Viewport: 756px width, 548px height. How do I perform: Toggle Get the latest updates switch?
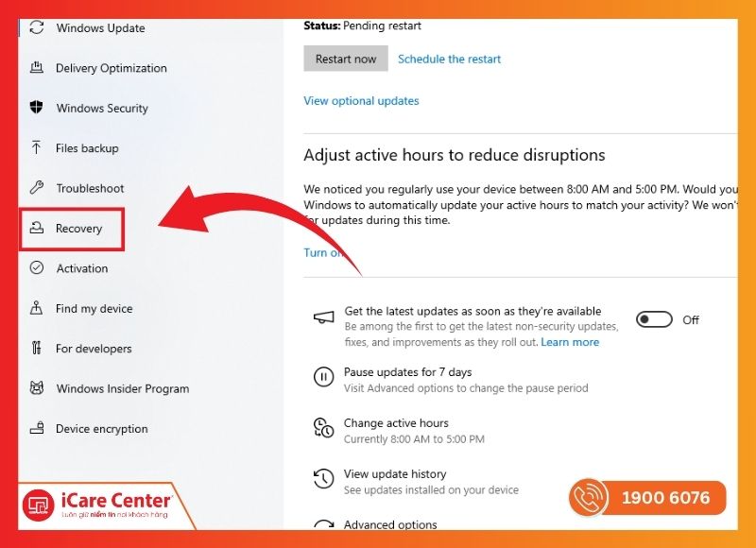[x=654, y=319]
